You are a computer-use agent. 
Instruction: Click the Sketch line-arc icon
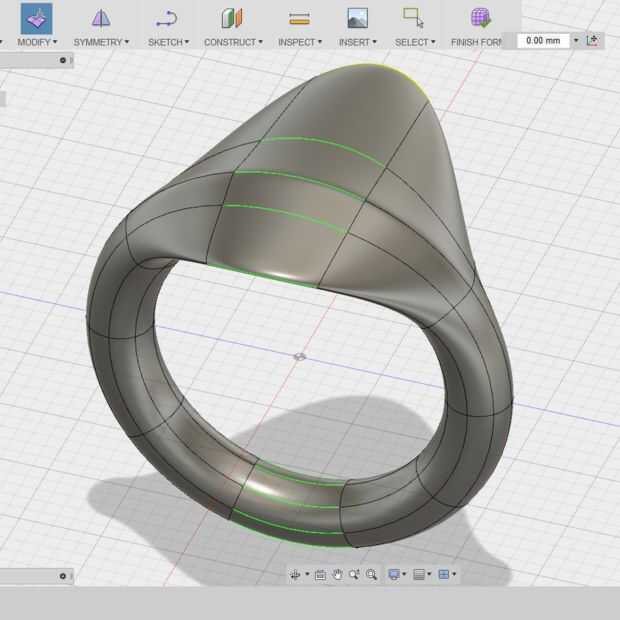point(166,19)
